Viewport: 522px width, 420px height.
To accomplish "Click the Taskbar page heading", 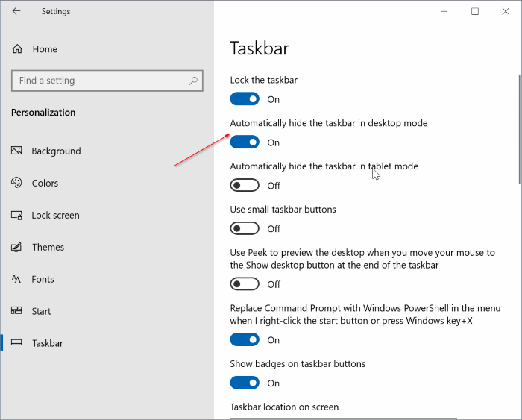I will (x=260, y=48).
